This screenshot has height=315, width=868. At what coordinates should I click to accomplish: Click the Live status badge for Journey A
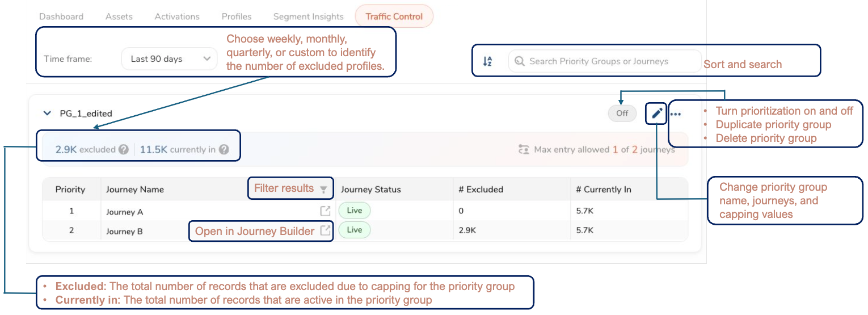pos(354,211)
